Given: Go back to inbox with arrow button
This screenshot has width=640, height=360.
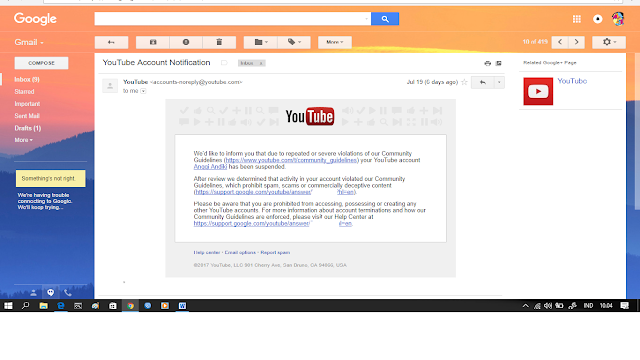Looking at the screenshot, I should point(111,42).
